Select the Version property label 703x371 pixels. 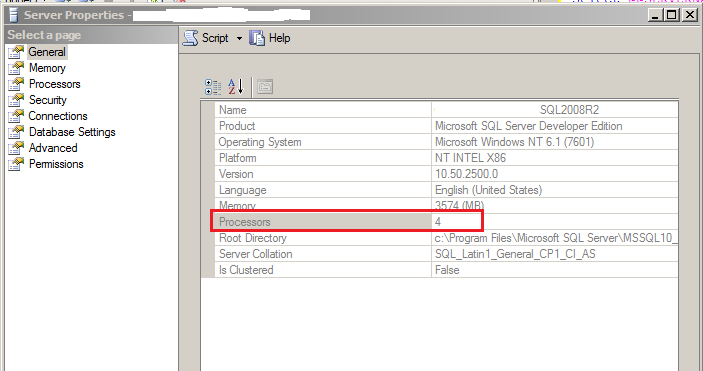[236, 174]
